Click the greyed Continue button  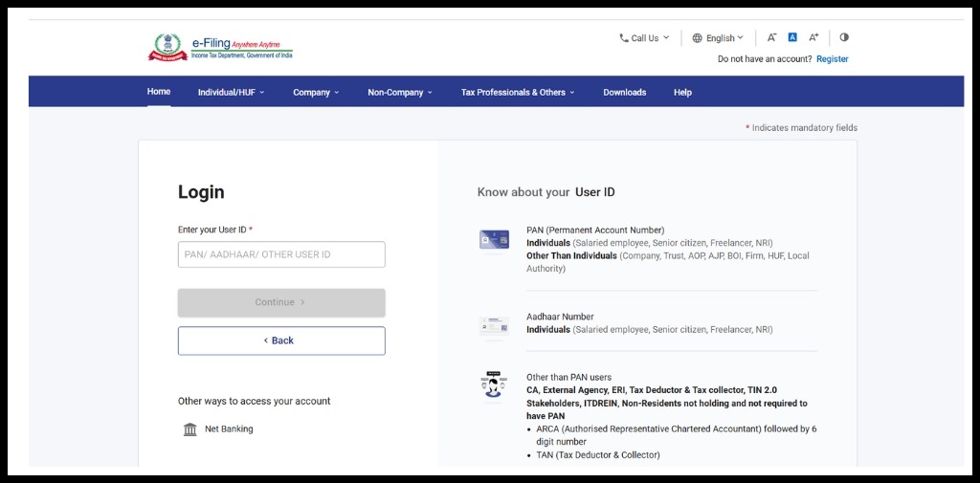281,302
